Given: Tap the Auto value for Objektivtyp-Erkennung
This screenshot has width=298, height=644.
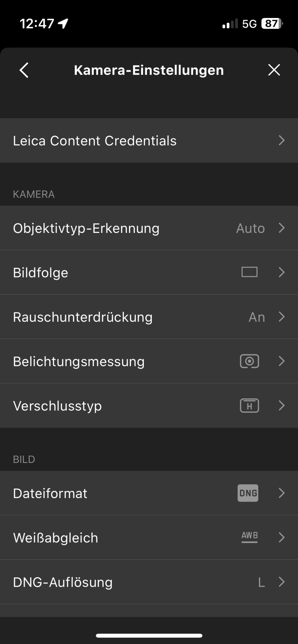Looking at the screenshot, I should coord(250,228).
